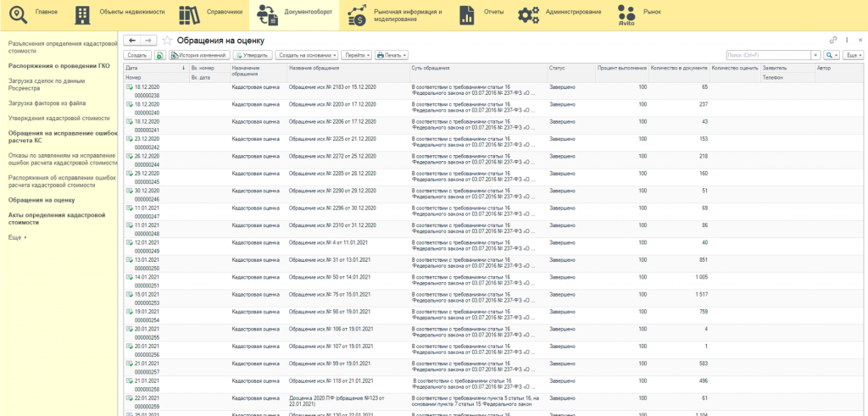Click document icon of row 000000250
868x416 pixels.
tap(130, 260)
